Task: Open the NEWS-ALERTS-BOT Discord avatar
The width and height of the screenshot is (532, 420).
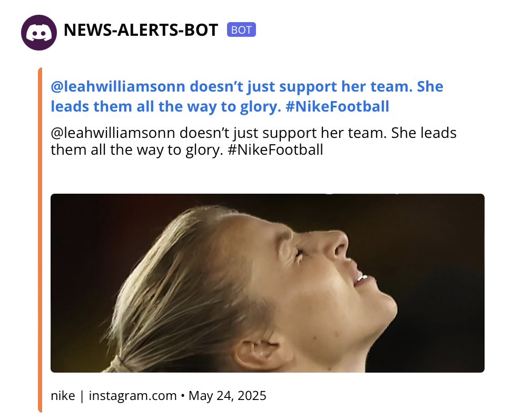Action: pyautogui.click(x=39, y=33)
